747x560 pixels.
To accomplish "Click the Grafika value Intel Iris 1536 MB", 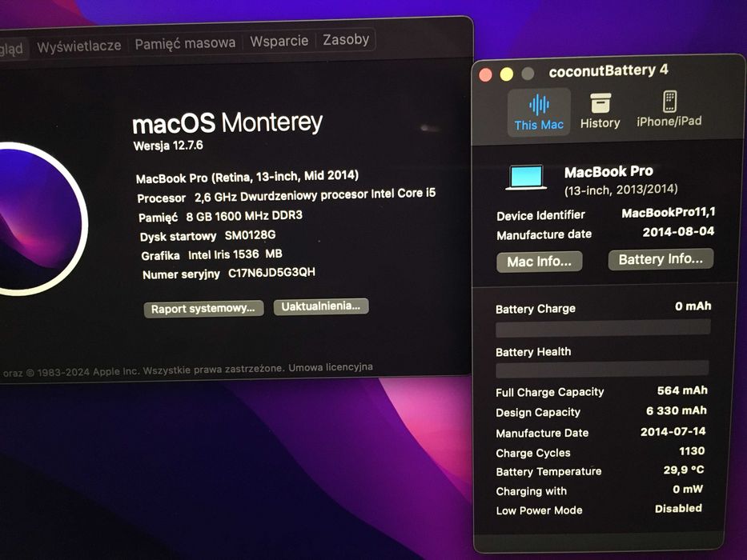I will tap(235, 254).
